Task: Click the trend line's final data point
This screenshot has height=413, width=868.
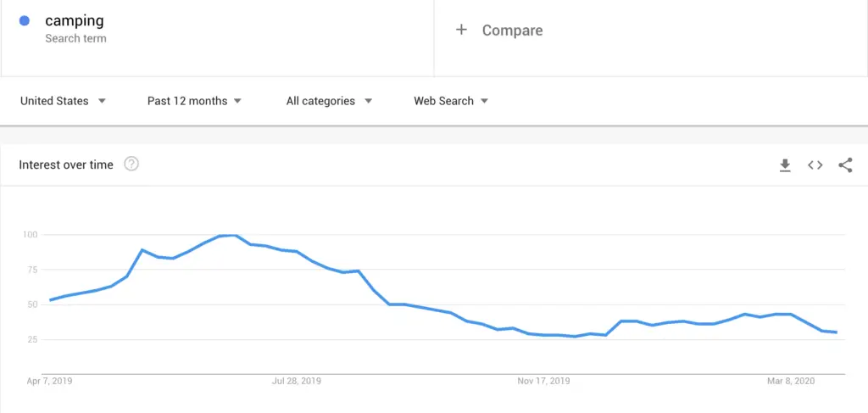Action: tap(836, 332)
